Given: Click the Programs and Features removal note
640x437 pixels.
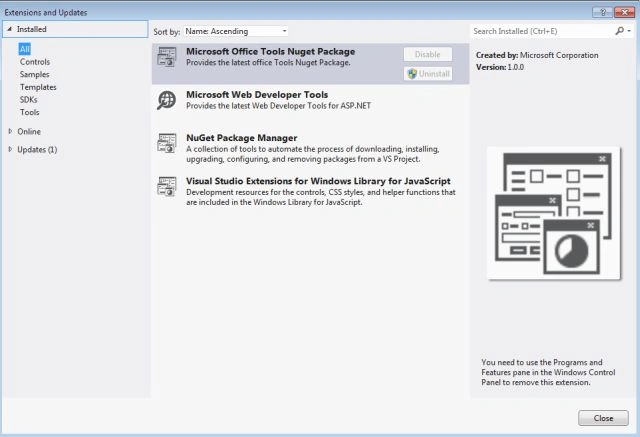Looking at the screenshot, I should tap(548, 372).
